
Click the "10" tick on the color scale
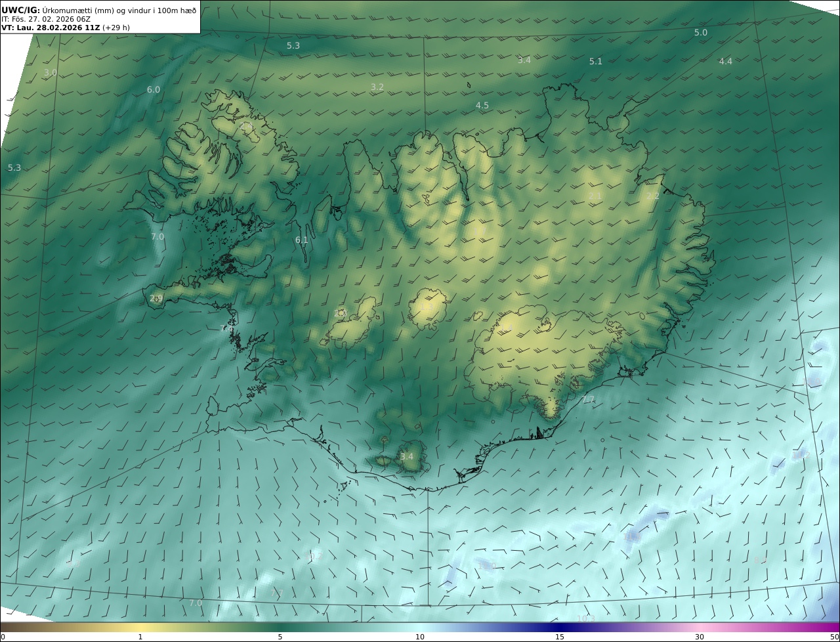(420, 637)
